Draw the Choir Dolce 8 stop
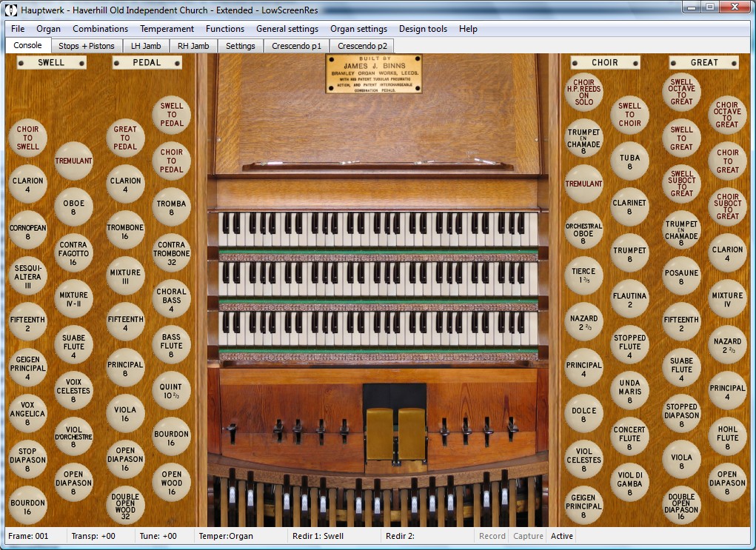 coord(584,414)
